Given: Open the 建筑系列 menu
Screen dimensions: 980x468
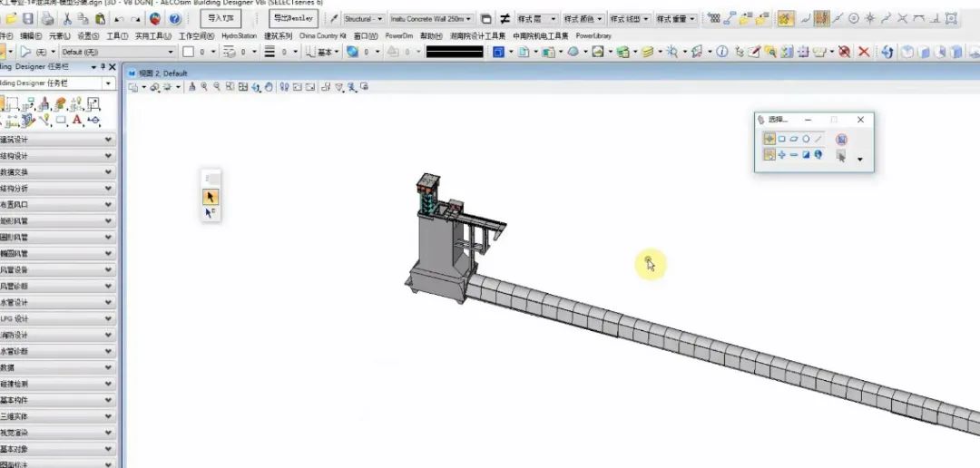Looking at the screenshot, I should tap(278, 36).
